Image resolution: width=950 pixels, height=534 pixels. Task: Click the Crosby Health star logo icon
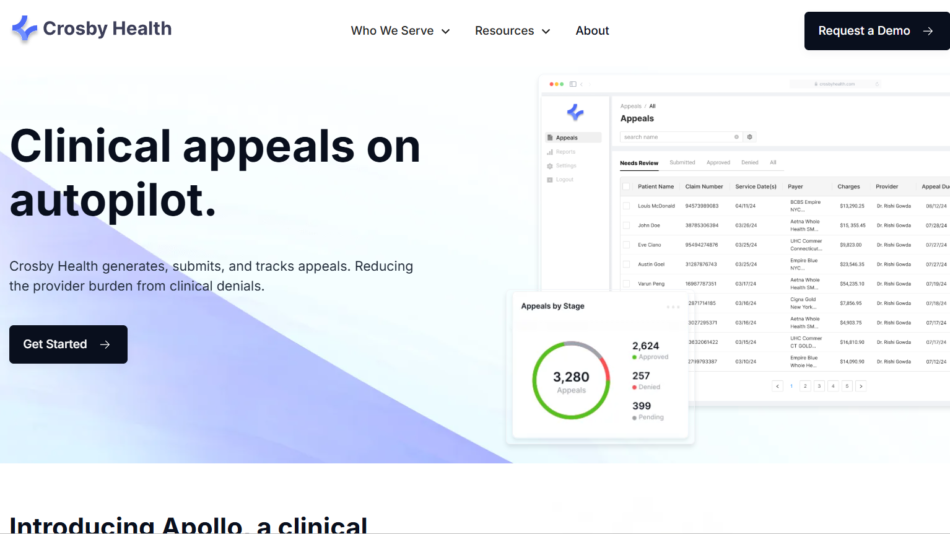tap(24, 28)
